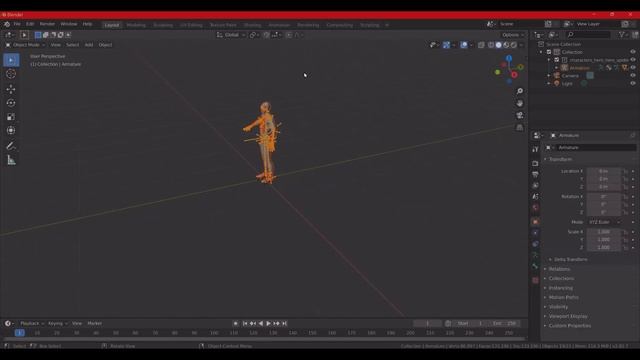Click the outliner filter funnel icon

[x=622, y=35]
